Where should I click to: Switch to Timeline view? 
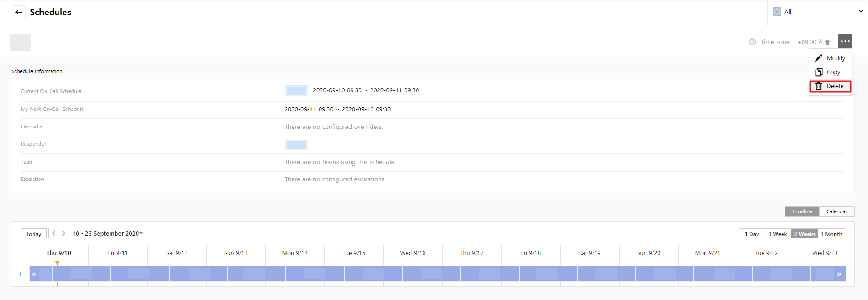click(802, 211)
